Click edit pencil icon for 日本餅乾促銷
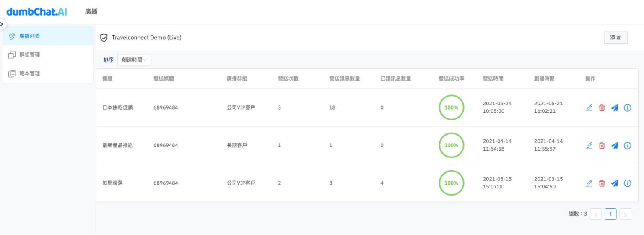 (589, 107)
